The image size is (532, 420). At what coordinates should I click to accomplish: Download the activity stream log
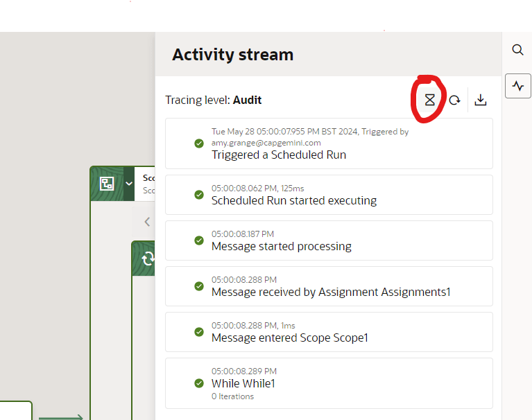pyautogui.click(x=481, y=100)
